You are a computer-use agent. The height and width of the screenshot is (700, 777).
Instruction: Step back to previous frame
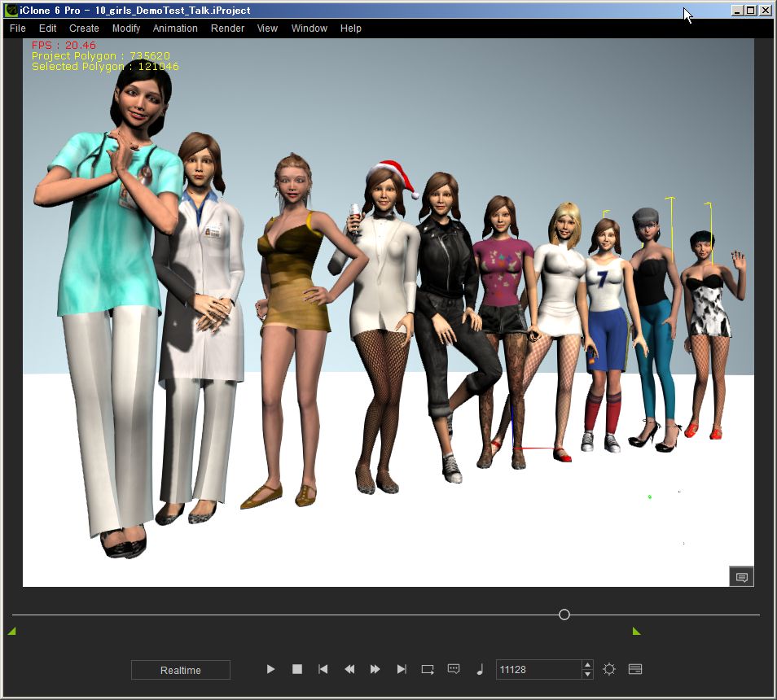click(x=349, y=669)
